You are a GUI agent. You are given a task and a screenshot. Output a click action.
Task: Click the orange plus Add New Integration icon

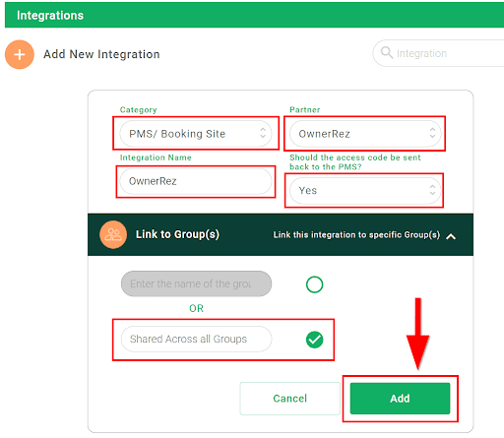click(20, 54)
